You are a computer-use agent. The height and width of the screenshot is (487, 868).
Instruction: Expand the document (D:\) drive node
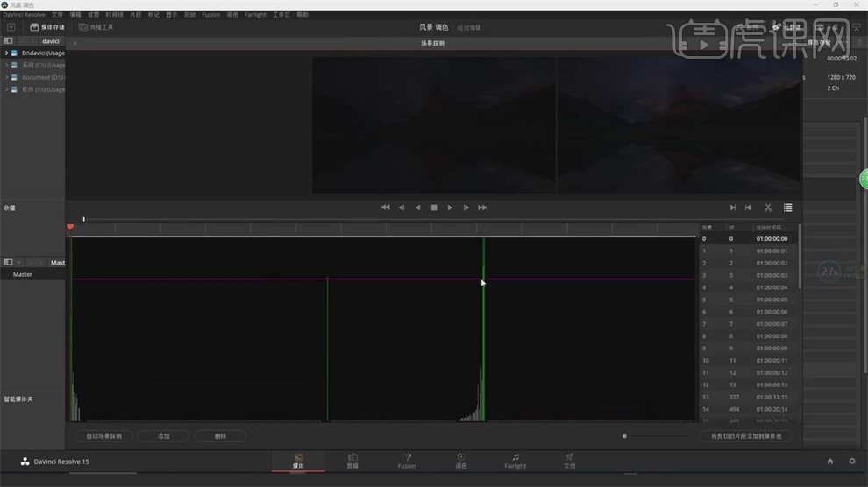[x=6, y=77]
